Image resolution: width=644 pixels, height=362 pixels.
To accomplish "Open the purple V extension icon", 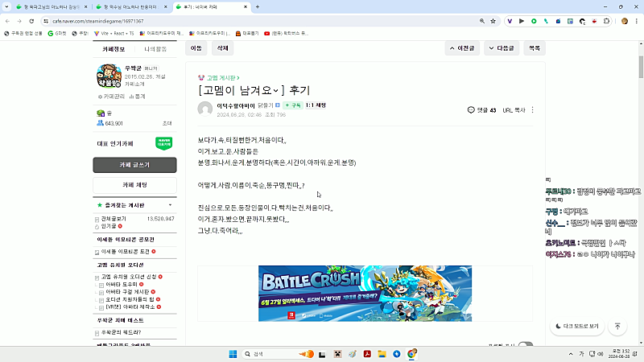I will [510, 21].
